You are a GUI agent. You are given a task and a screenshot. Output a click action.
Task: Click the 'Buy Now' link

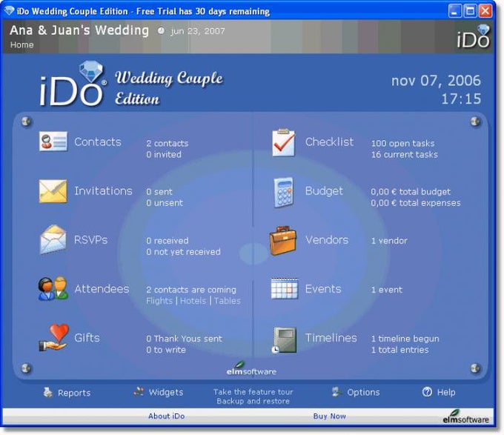pyautogui.click(x=330, y=416)
